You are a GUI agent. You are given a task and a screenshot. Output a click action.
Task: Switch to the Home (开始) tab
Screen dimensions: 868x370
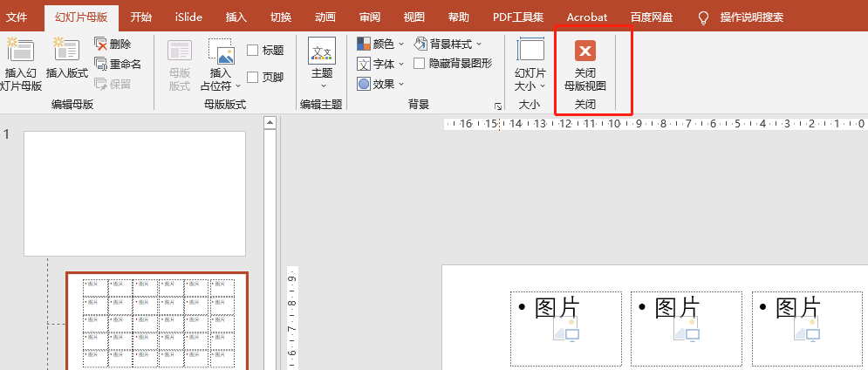(x=141, y=17)
